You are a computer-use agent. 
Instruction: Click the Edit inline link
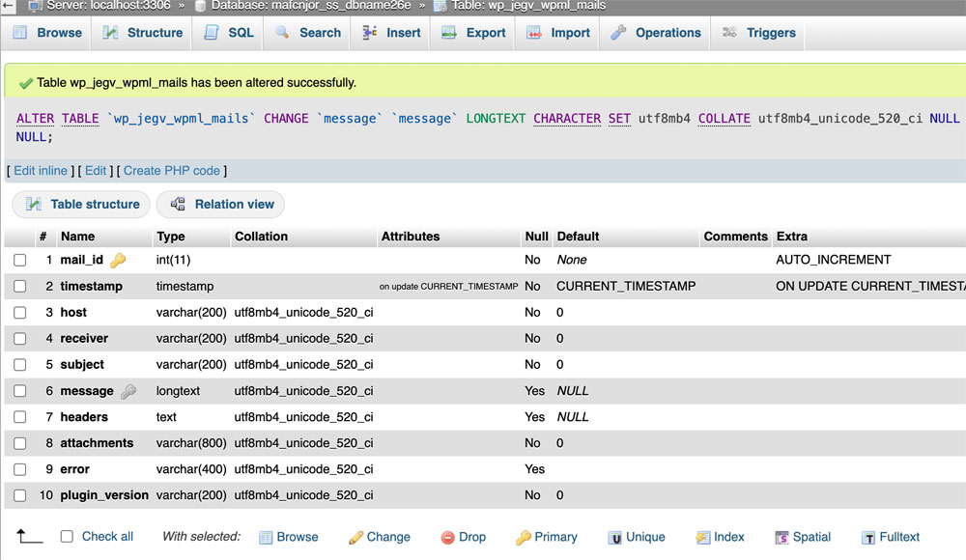[x=41, y=171]
